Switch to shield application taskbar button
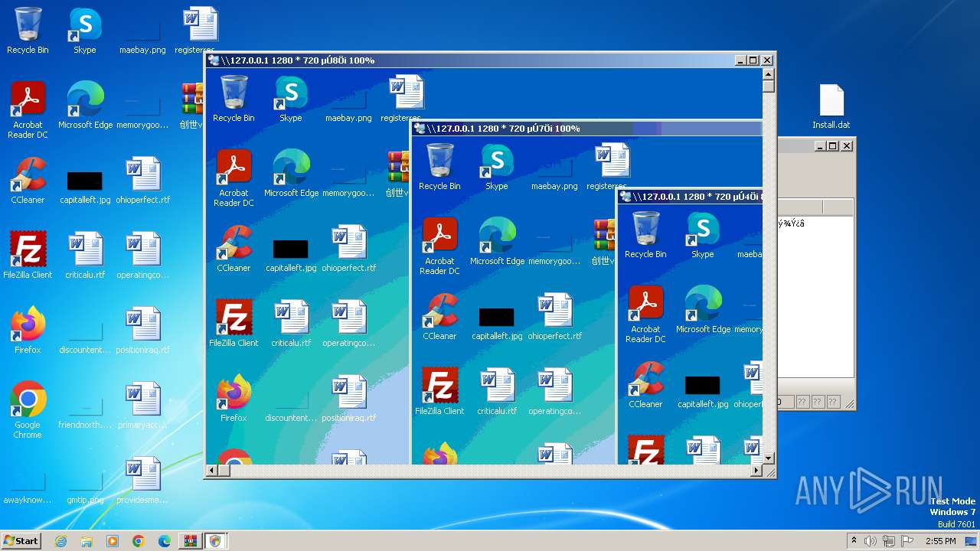 215,541
